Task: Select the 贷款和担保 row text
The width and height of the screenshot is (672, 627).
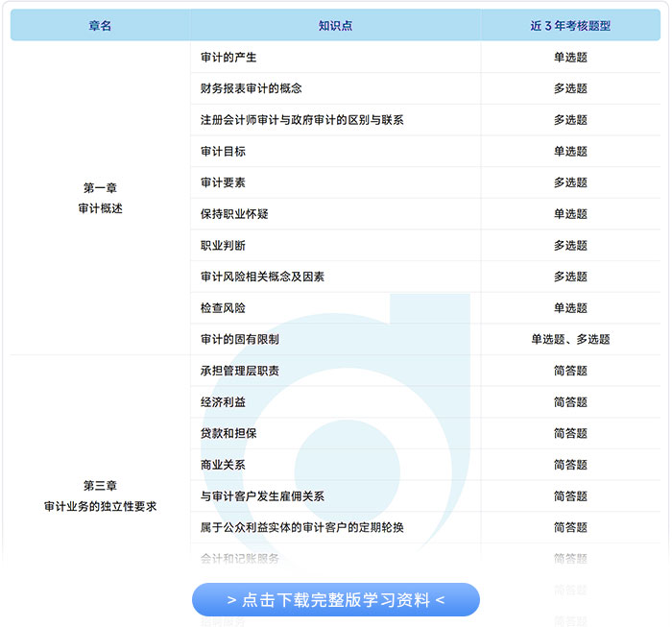Action: [x=228, y=433]
